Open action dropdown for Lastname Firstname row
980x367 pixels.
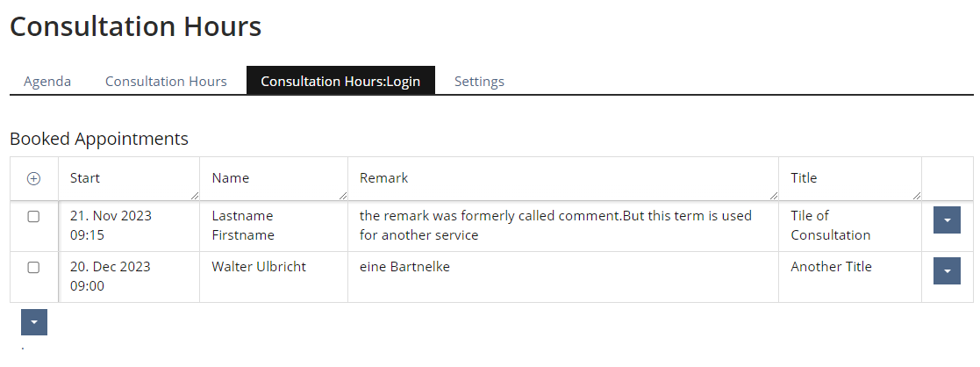pos(947,220)
